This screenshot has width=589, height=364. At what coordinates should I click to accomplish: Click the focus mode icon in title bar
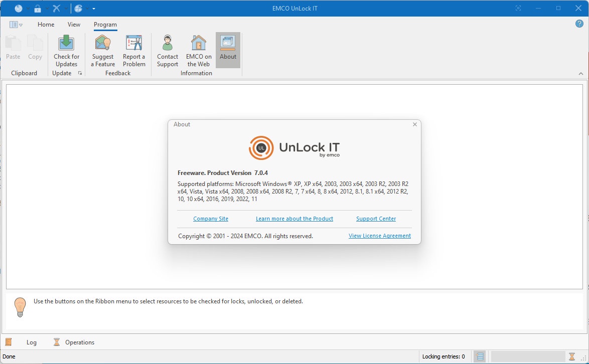pos(518,8)
